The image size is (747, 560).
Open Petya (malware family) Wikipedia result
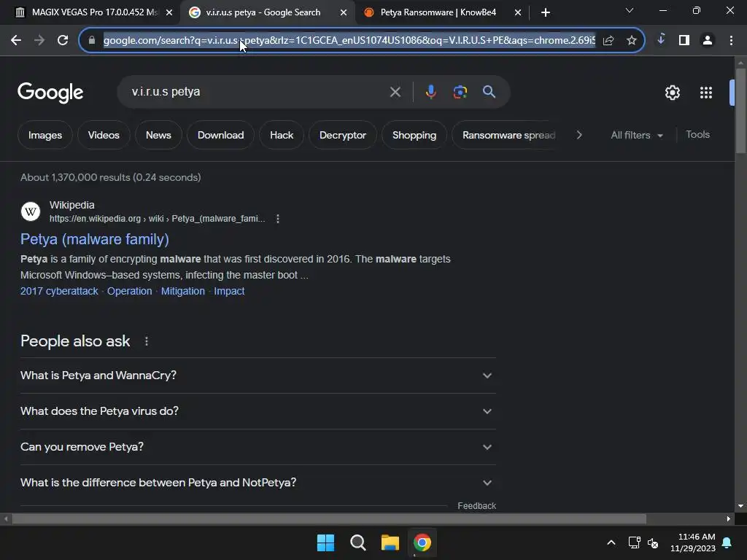tap(94, 239)
